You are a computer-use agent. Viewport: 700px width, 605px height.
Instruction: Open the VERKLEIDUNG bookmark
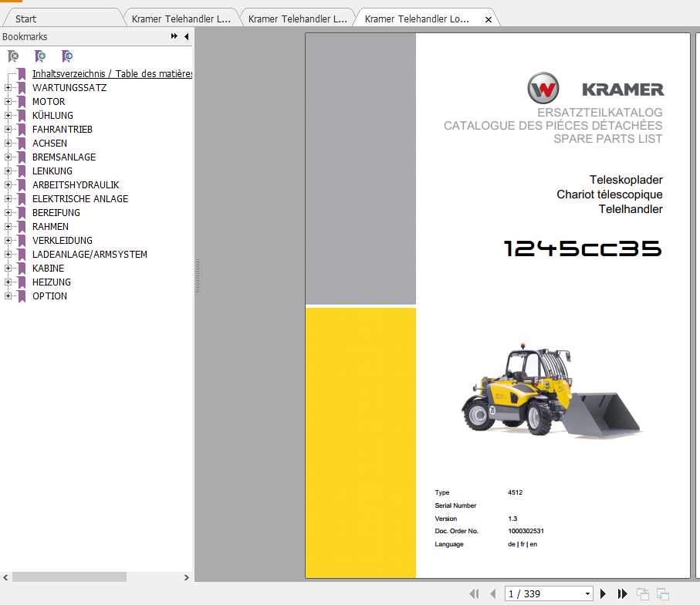coord(63,240)
